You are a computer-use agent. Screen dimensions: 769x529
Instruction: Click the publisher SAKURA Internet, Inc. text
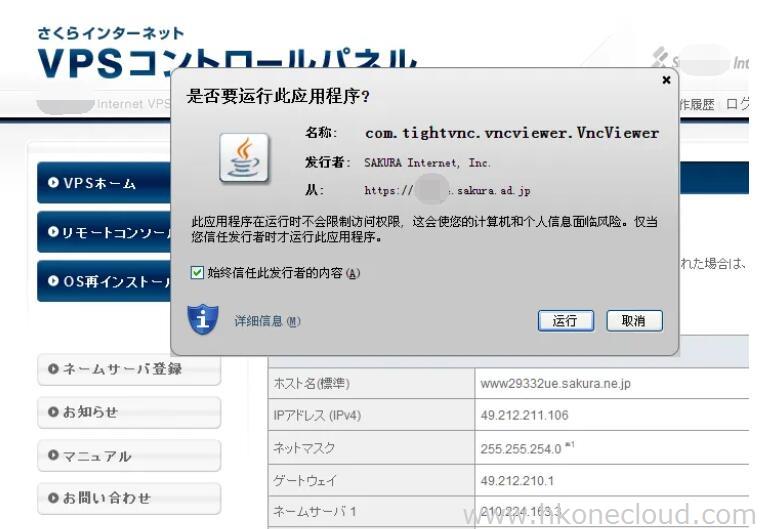point(427,163)
